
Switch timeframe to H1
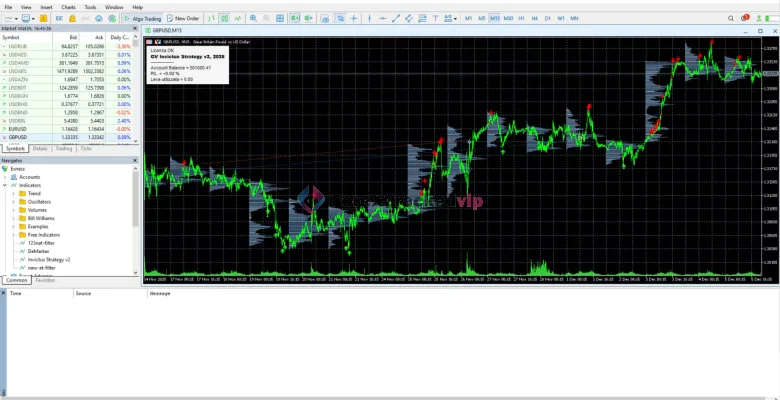521,18
